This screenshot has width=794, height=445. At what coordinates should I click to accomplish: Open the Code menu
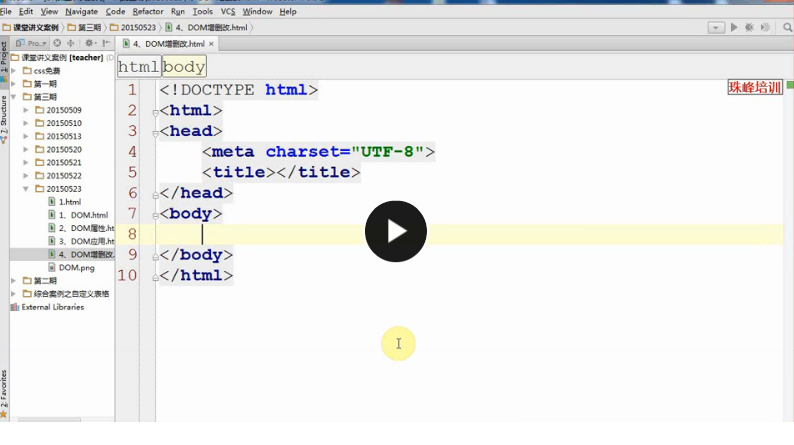coord(115,11)
